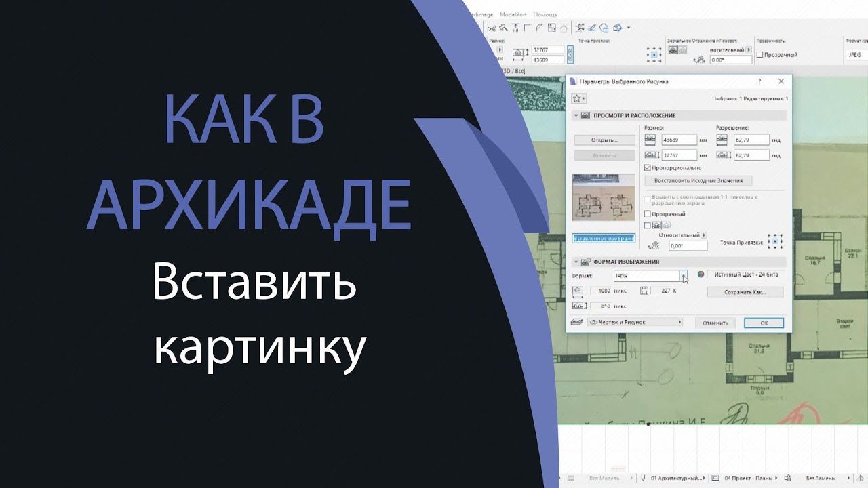
Task: Click the trace reference pencil toolbar icon
Action: (593, 28)
